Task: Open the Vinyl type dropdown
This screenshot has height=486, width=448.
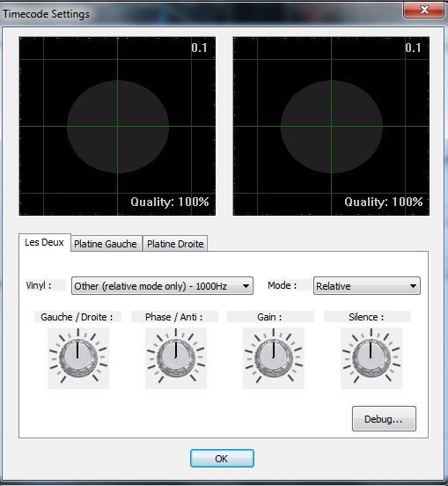Action: click(162, 286)
